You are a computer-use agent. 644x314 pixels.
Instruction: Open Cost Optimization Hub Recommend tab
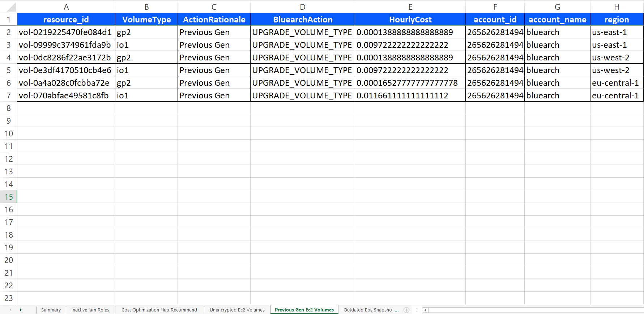tap(159, 310)
